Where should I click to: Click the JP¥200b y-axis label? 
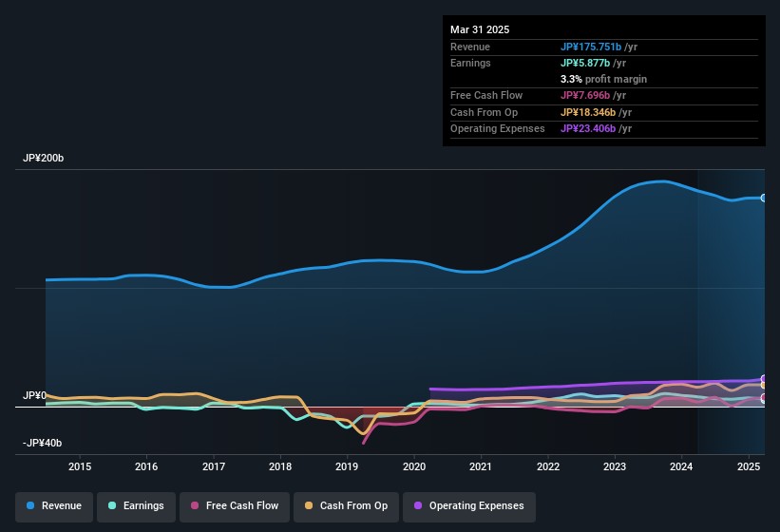[43, 158]
